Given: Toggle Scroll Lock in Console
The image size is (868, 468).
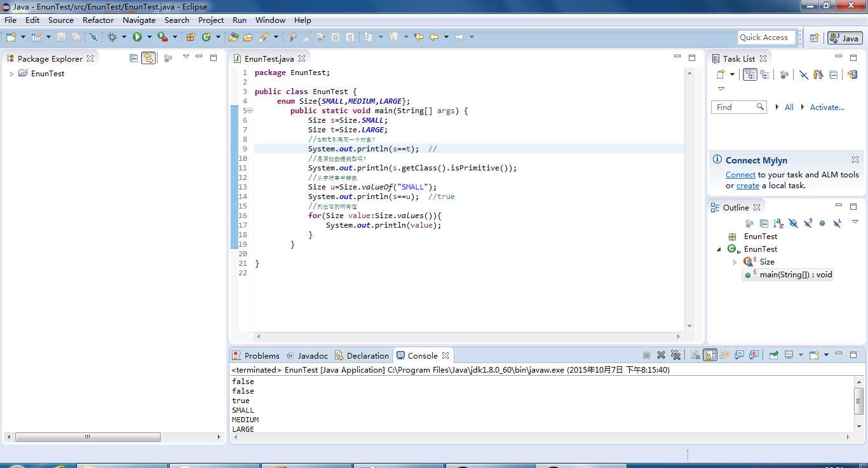Looking at the screenshot, I should click(x=710, y=355).
